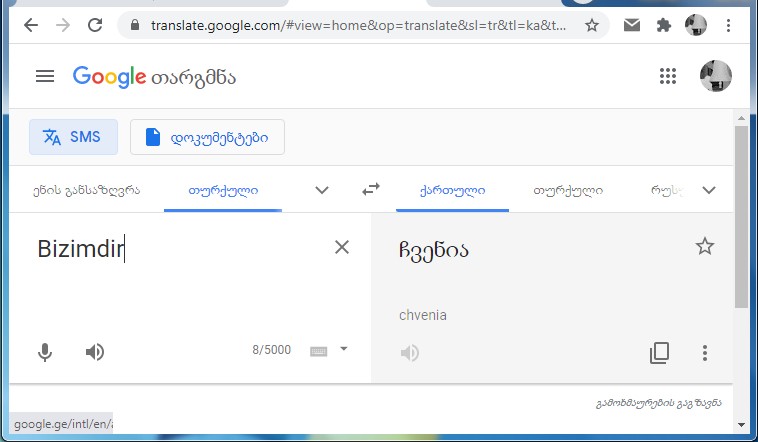The height and width of the screenshot is (442, 758).
Task: Click the browser forward arrow
Action: click(63, 25)
